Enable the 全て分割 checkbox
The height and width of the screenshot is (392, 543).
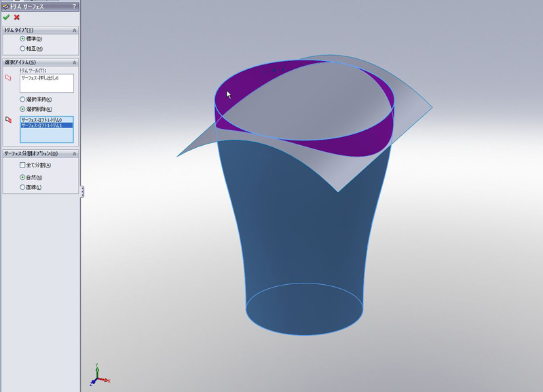[x=22, y=165]
